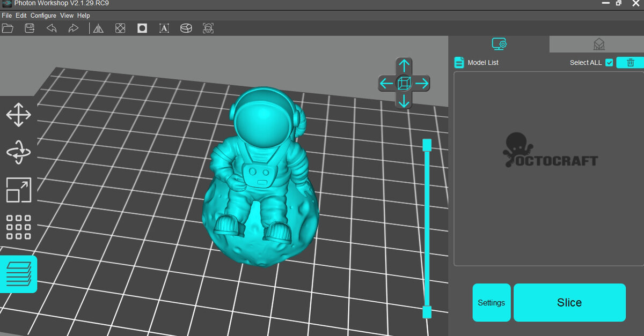Undo the last action
The width and height of the screenshot is (644, 336).
click(x=52, y=28)
